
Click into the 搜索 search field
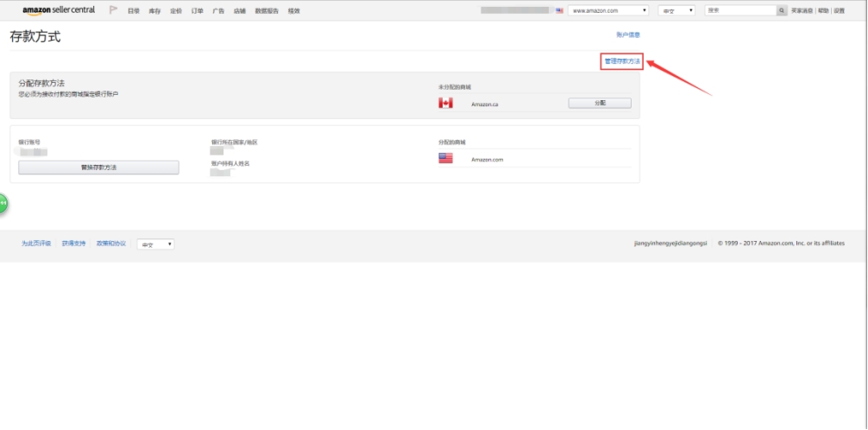(740, 10)
